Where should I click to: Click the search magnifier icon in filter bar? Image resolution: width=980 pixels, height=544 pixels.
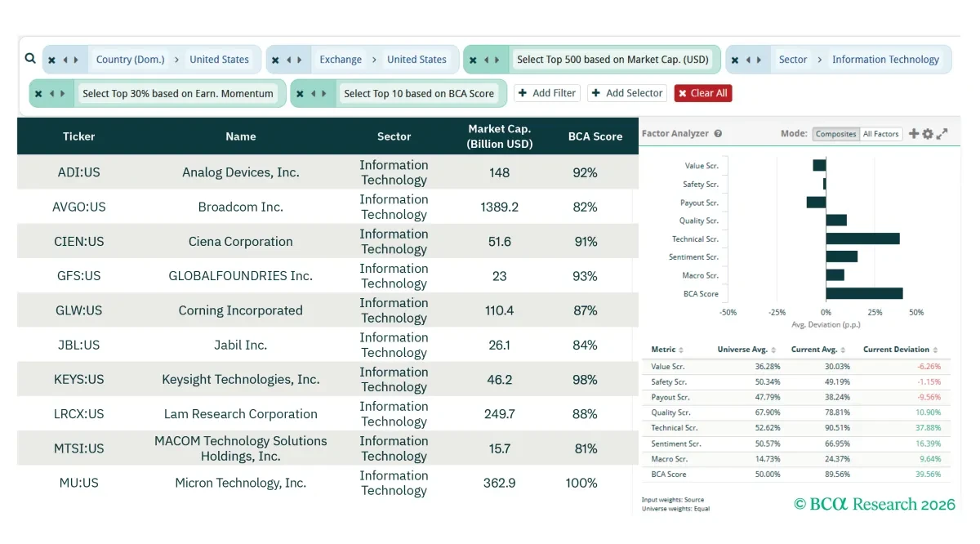click(30, 59)
